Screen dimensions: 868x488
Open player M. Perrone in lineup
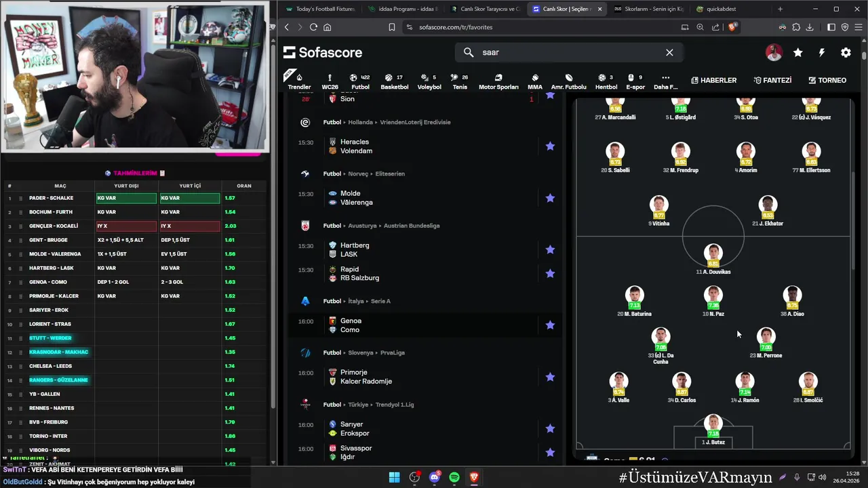[x=766, y=343]
